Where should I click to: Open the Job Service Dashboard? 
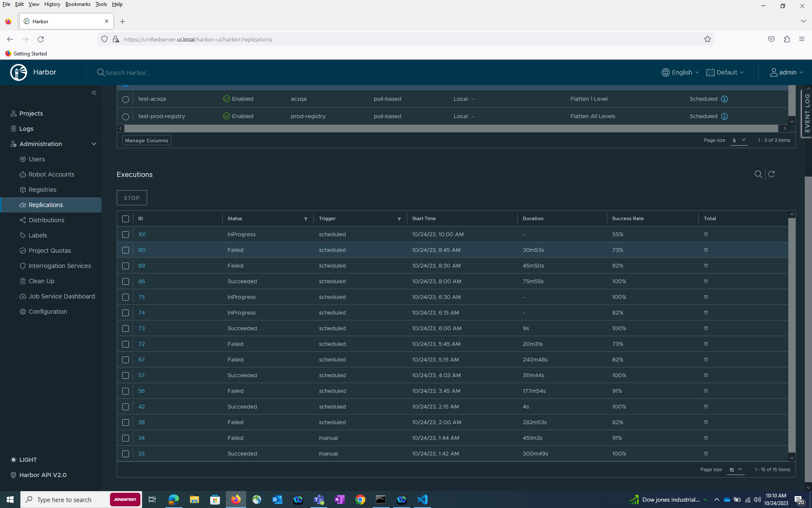(x=62, y=296)
